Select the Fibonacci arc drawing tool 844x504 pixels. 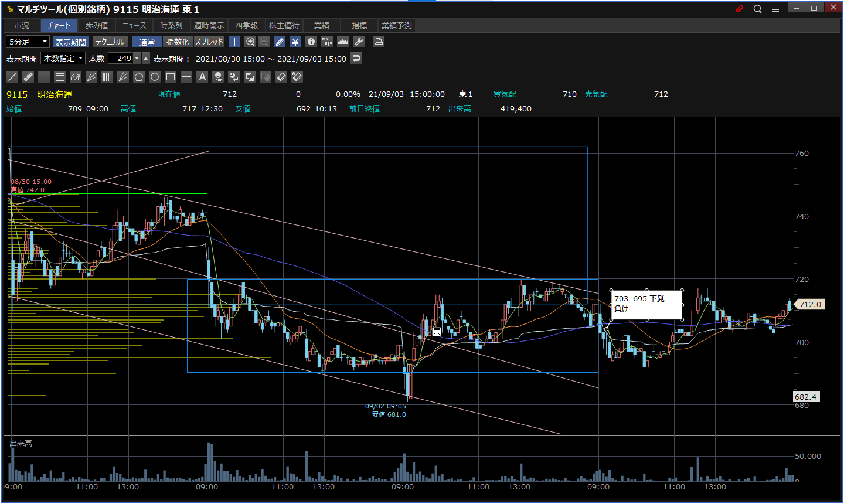[x=75, y=77]
